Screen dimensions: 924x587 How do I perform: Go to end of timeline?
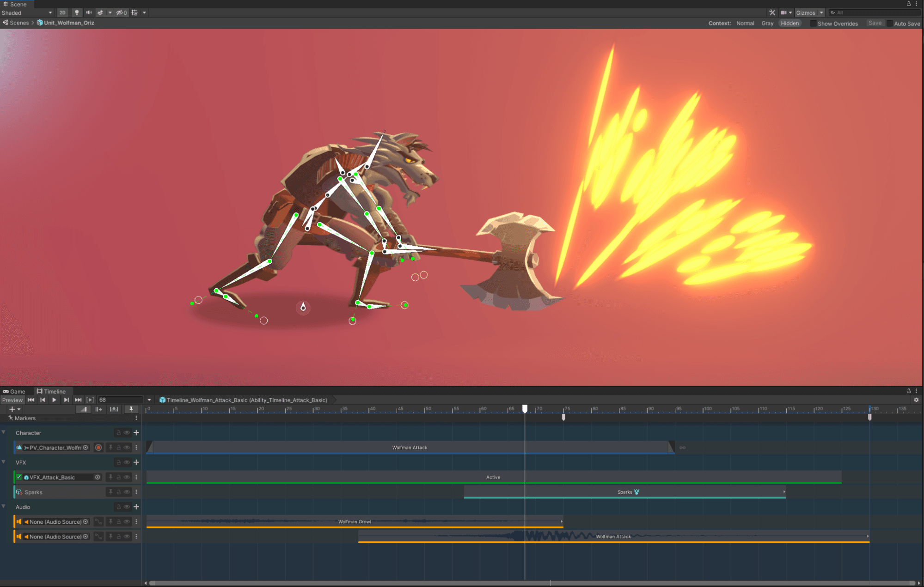(78, 400)
